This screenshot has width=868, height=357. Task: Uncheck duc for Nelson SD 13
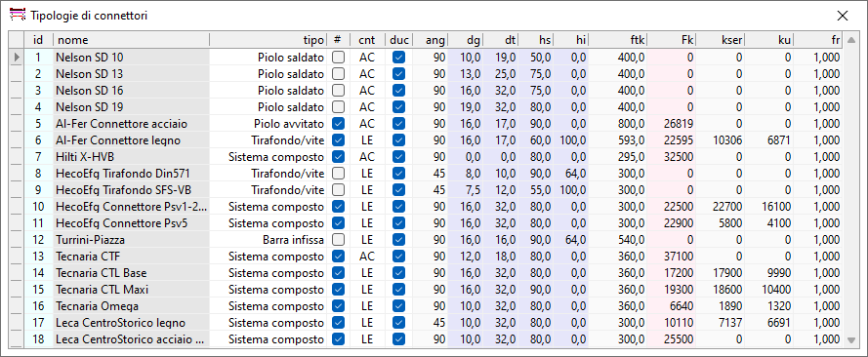[398, 73]
